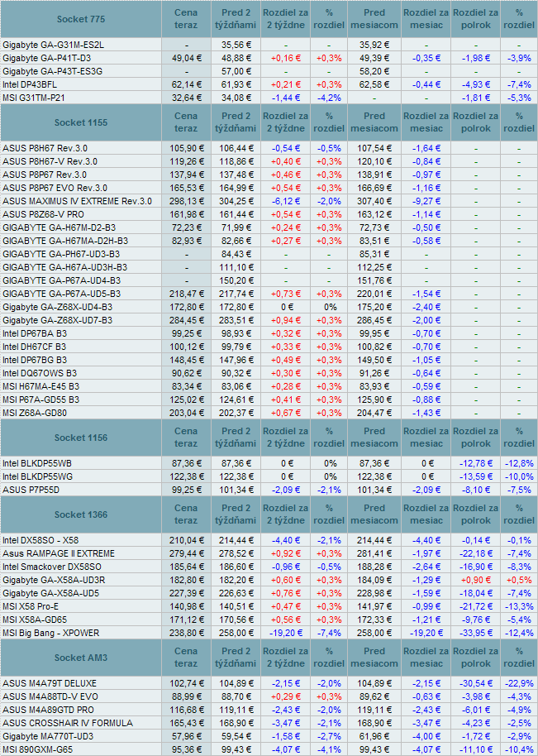This screenshot has height=756, width=538.
Task: Click the -30,54 € half-year difference cell
Action: click(x=475, y=684)
